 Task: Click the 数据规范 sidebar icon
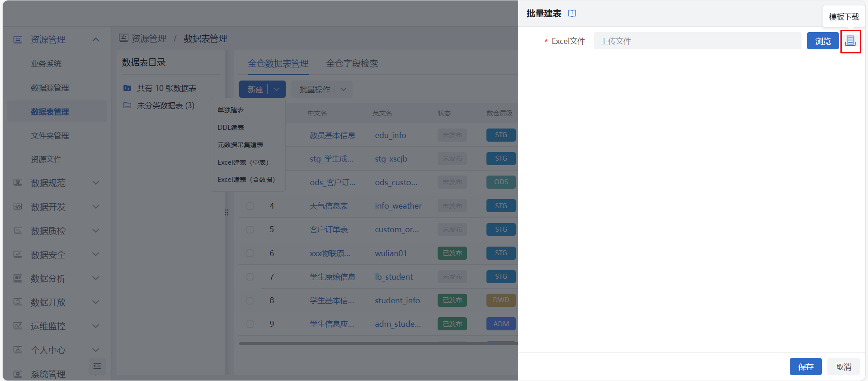pyautogui.click(x=18, y=183)
